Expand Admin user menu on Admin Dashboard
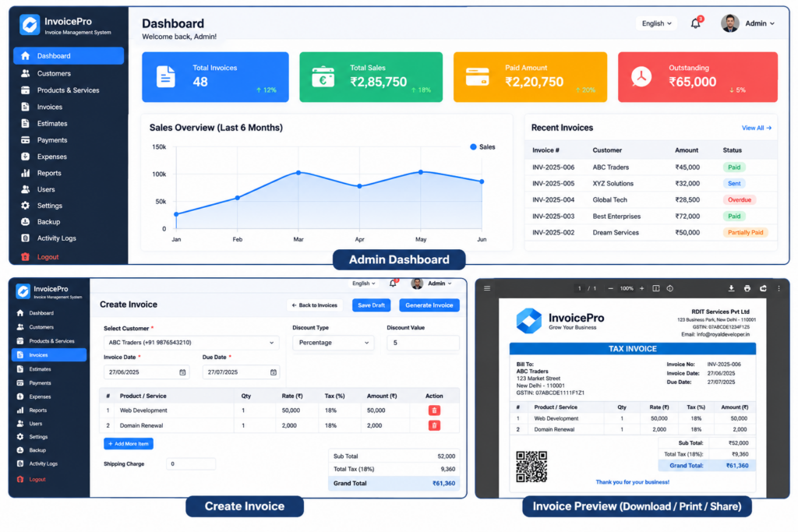The image size is (798, 532). [x=748, y=23]
